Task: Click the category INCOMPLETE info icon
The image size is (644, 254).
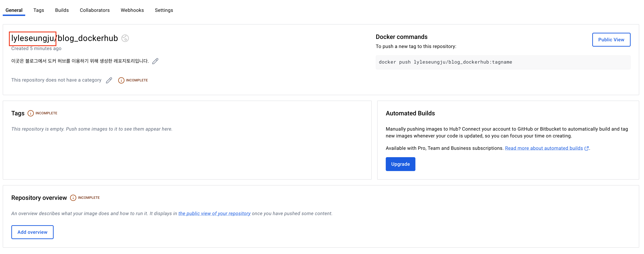Action: (121, 80)
